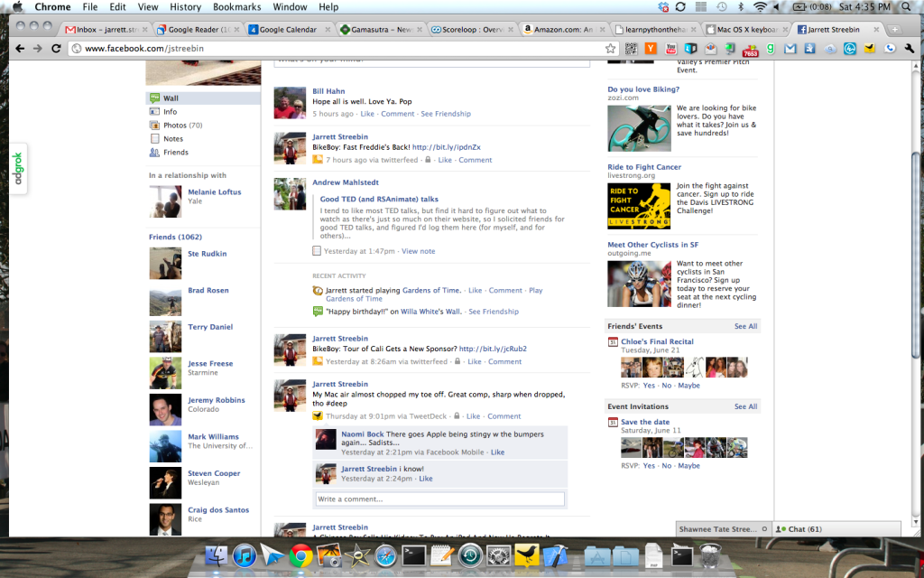Open the Apple menu
924x578 pixels.
click(18, 7)
